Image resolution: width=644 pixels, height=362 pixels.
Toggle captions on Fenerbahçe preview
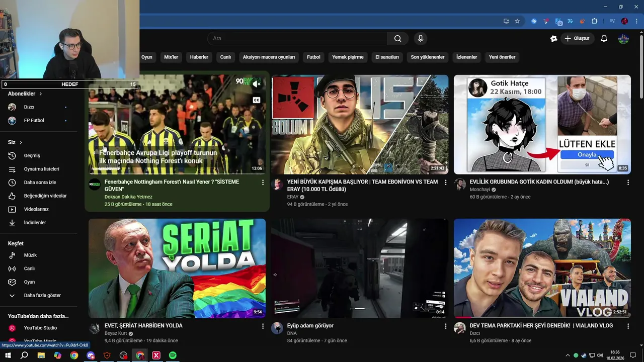[x=257, y=100]
